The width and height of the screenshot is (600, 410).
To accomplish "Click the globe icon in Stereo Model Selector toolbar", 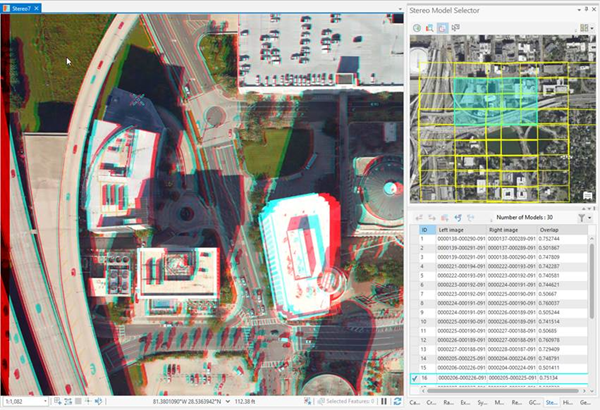I will click(x=418, y=28).
